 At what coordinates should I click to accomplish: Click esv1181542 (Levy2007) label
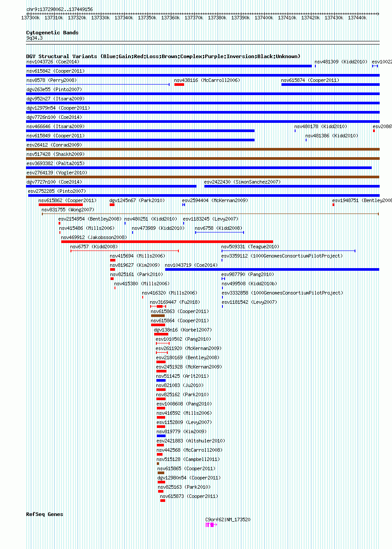pos(249,302)
